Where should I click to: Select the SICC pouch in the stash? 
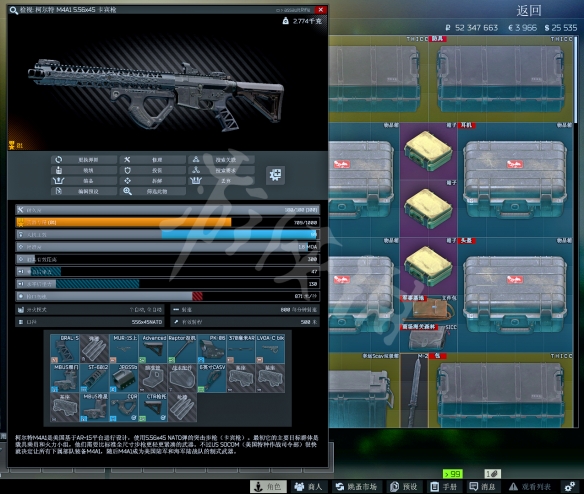(428, 338)
